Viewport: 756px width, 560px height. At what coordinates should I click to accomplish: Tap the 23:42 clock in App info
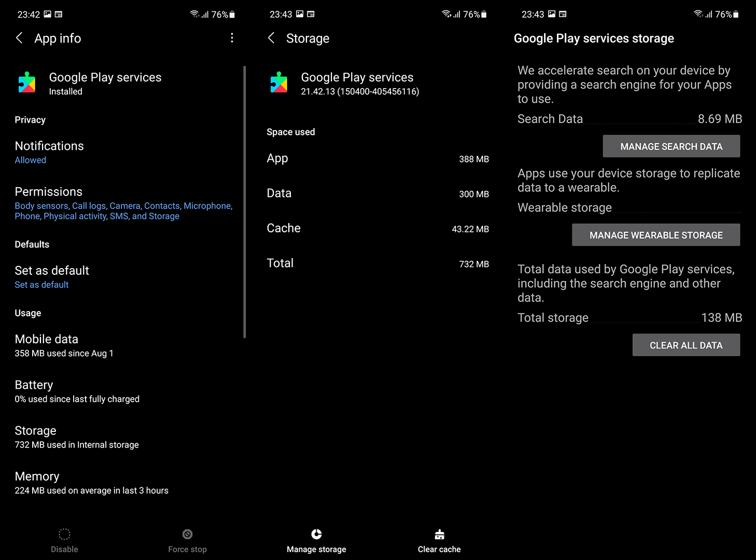pos(29,15)
